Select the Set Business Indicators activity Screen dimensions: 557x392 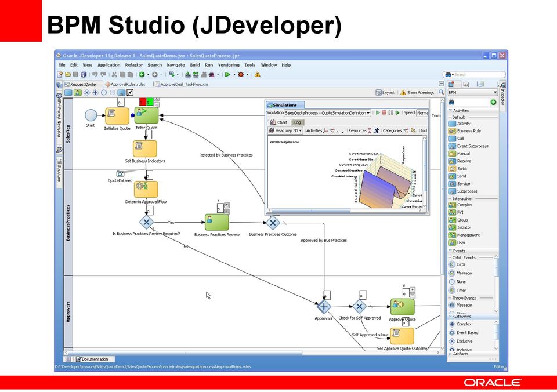[x=145, y=149]
